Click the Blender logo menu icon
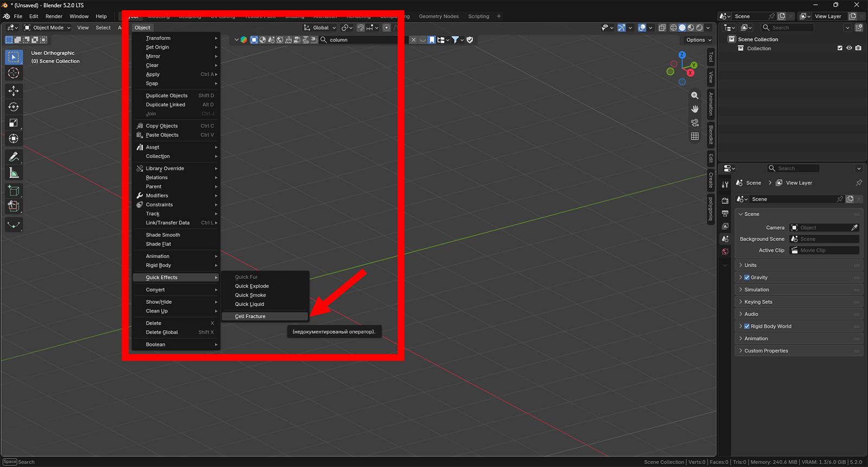868x467 pixels. pos(6,16)
